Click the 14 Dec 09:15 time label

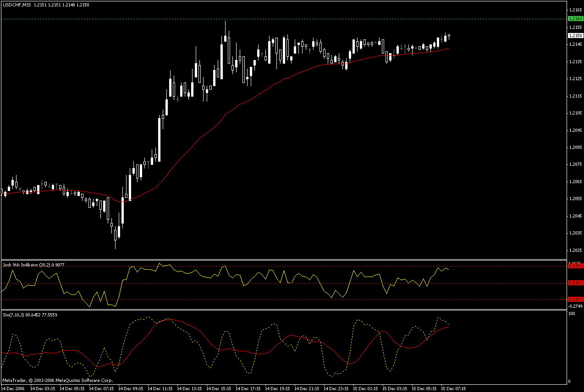tap(131, 388)
